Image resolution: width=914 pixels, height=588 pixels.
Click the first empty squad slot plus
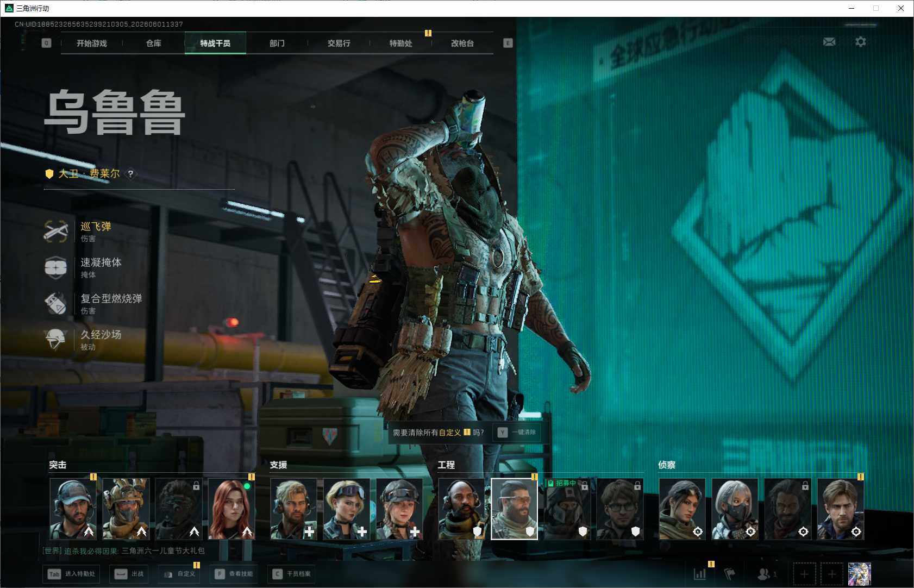(804, 574)
